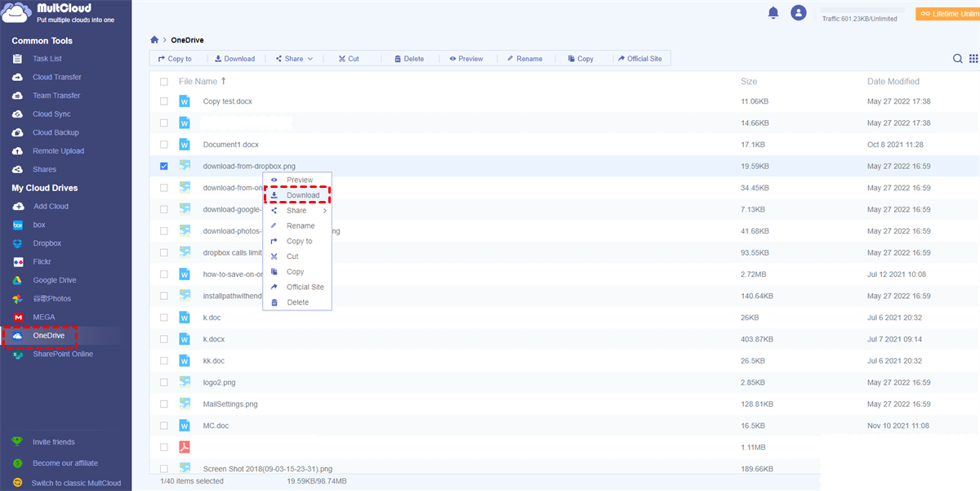Screen dimensions: 980x491
Task: Open Remote Upload tool
Action: 58,151
